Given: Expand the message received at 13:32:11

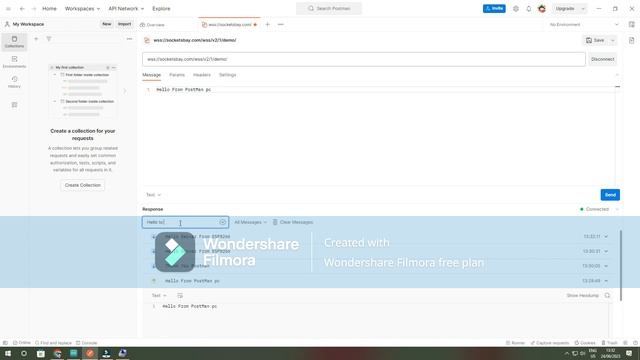Looking at the screenshot, I should [x=606, y=236].
